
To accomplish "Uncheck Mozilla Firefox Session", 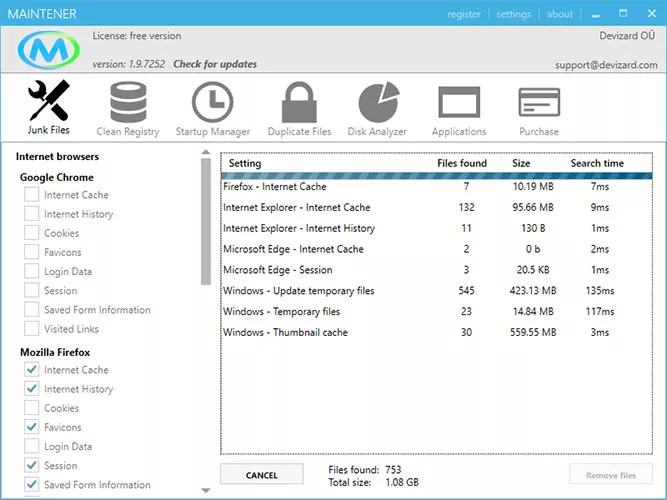I will click(x=31, y=465).
